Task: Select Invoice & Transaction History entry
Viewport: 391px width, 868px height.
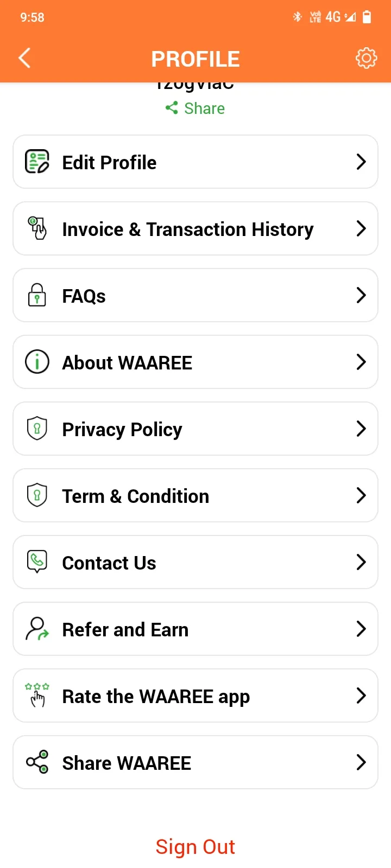Action: click(x=195, y=228)
